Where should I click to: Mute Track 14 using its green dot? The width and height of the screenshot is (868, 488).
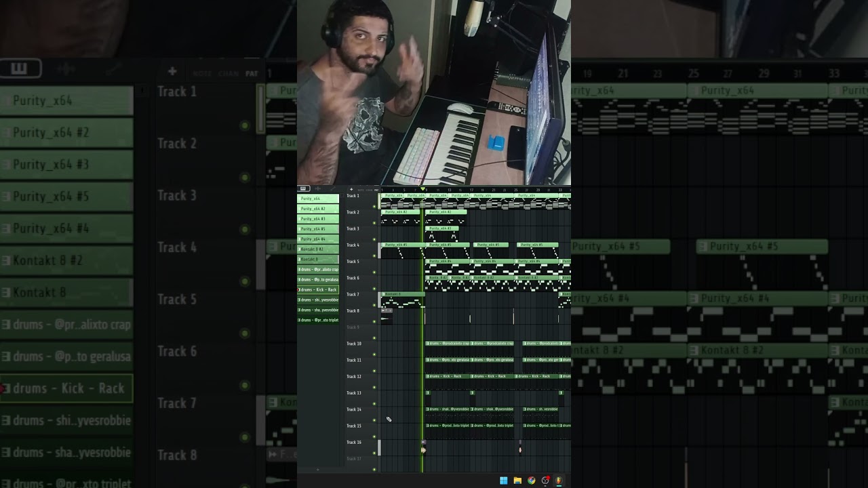coord(374,420)
